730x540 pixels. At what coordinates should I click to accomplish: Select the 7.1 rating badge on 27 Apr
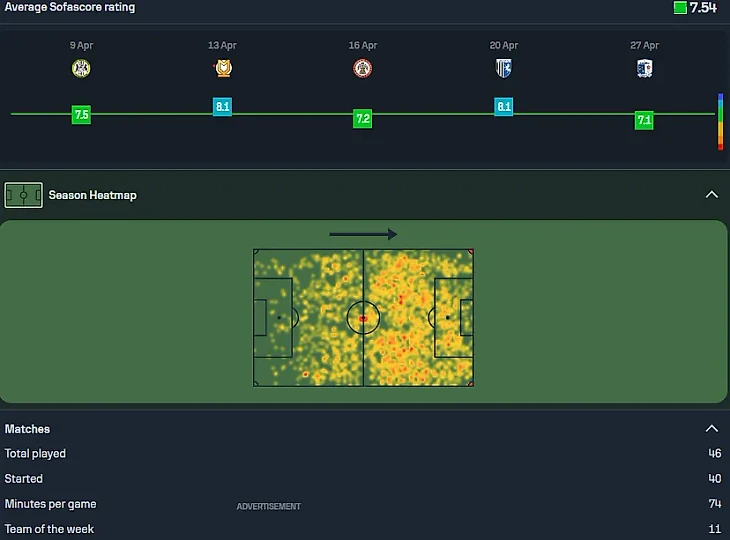click(x=645, y=120)
